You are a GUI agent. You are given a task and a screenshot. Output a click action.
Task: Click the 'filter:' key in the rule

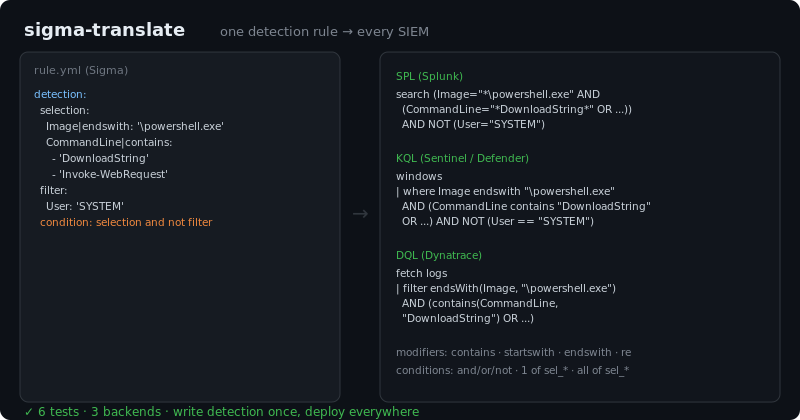point(54,190)
